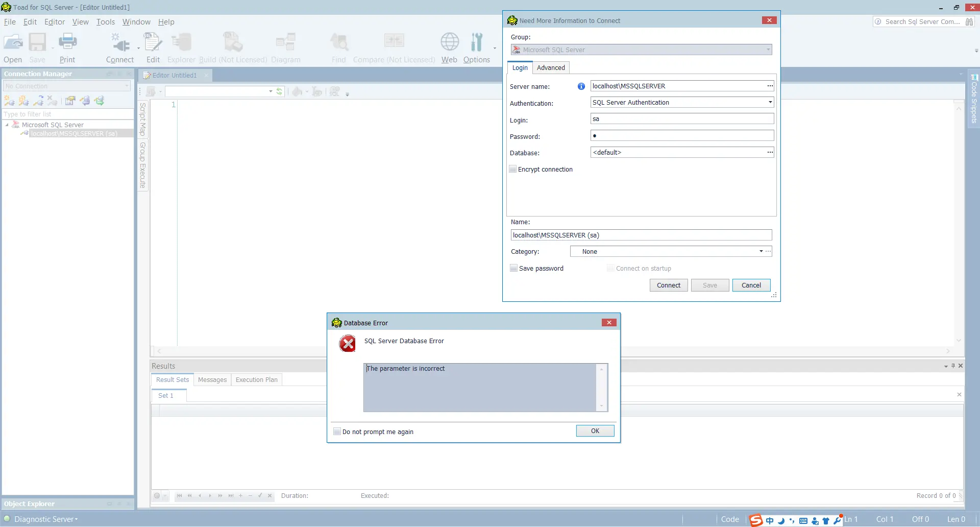Click the Edit toolbar icon

click(x=153, y=42)
